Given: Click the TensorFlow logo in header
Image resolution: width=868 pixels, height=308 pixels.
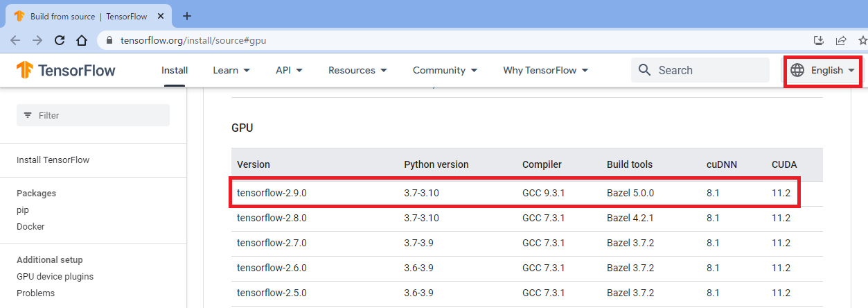Looking at the screenshot, I should click(67, 70).
